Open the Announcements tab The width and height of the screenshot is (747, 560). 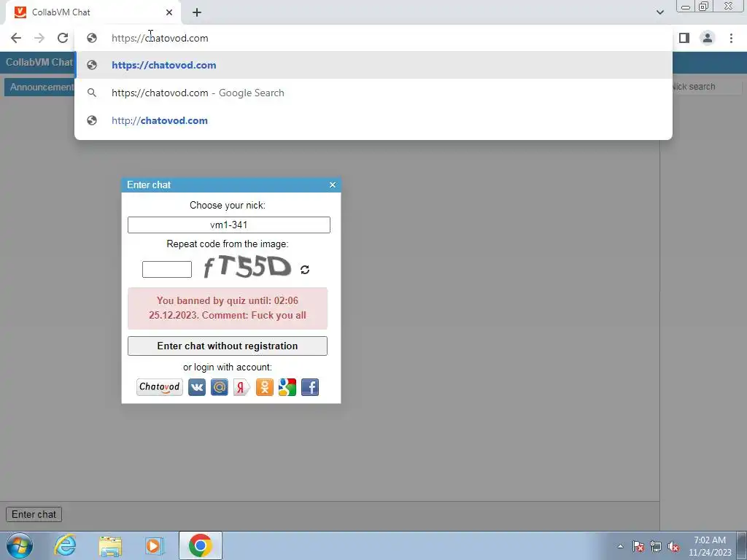pyautogui.click(x=40, y=87)
